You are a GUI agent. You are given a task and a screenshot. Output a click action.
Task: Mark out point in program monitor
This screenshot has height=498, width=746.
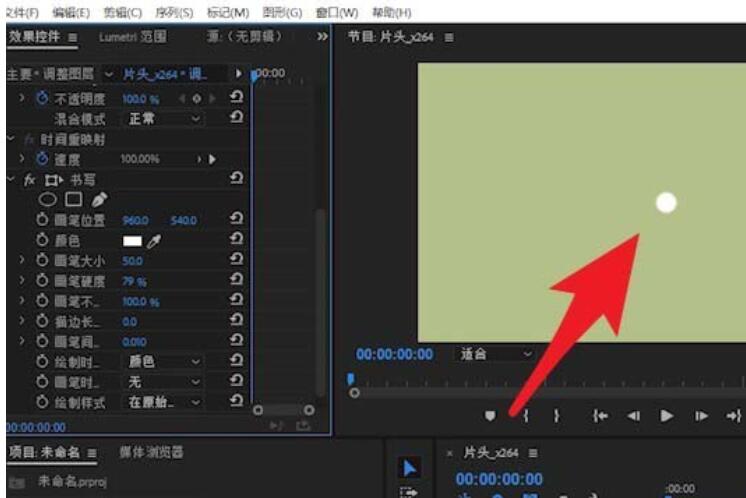click(x=556, y=416)
